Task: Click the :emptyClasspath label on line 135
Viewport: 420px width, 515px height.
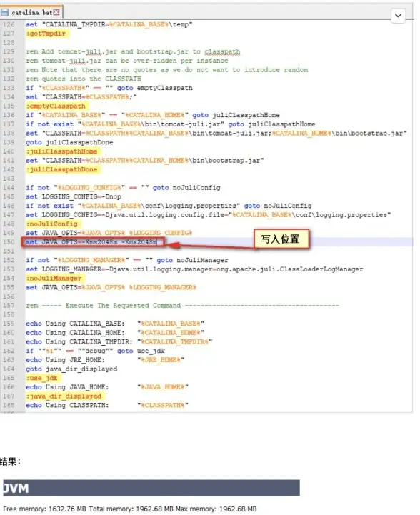Action: click(x=56, y=106)
